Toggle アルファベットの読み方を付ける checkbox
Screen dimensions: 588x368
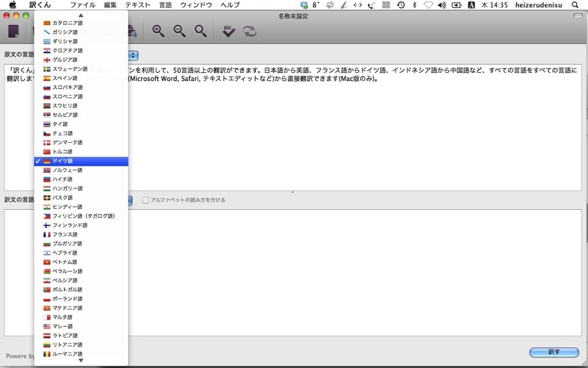tap(146, 200)
